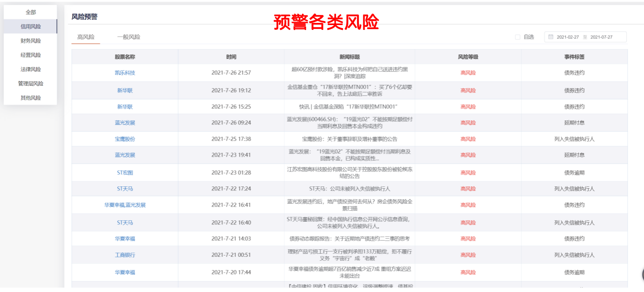Open 财务风险 category
Viewport: 644px width, 292px height.
pyautogui.click(x=30, y=41)
